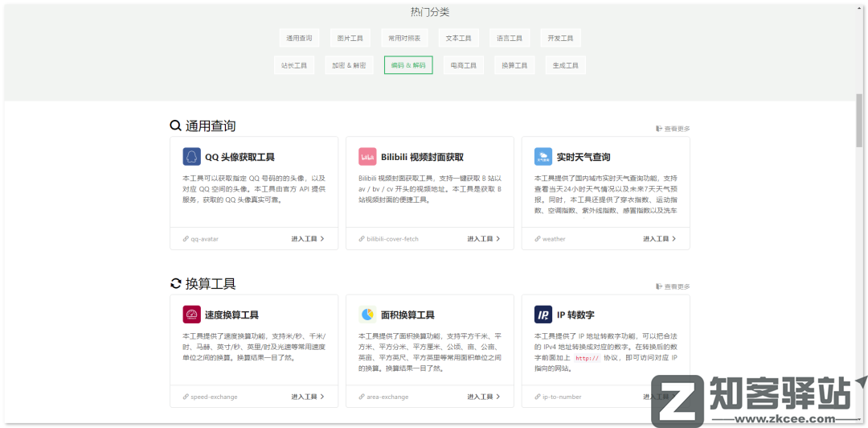
Task: Click the qq-avatar slug text
Action: point(204,239)
